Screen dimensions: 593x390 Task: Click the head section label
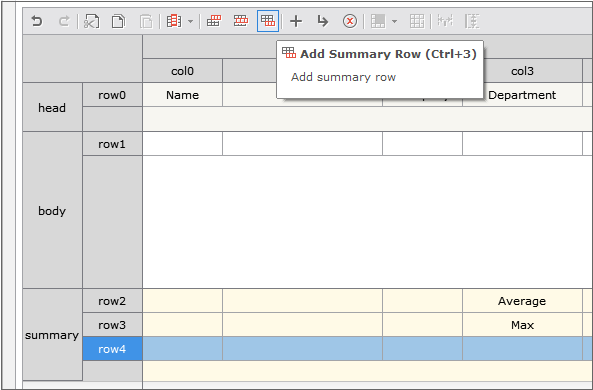click(52, 108)
